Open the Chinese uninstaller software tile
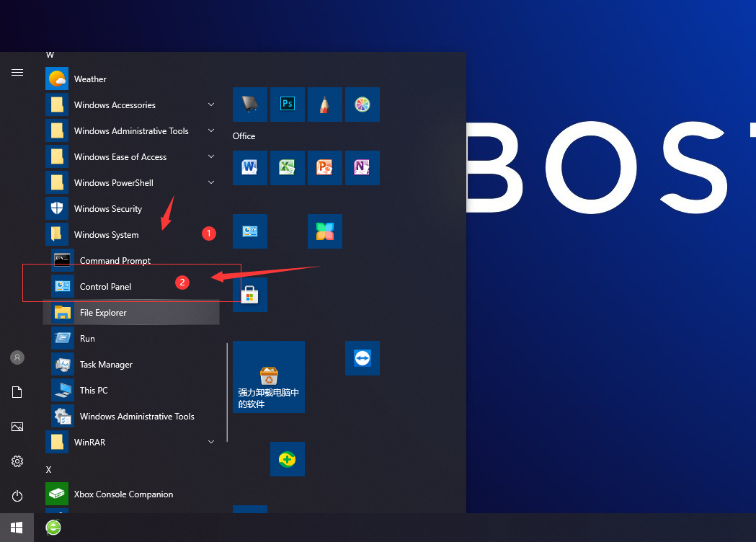756x542 pixels. 269,377
